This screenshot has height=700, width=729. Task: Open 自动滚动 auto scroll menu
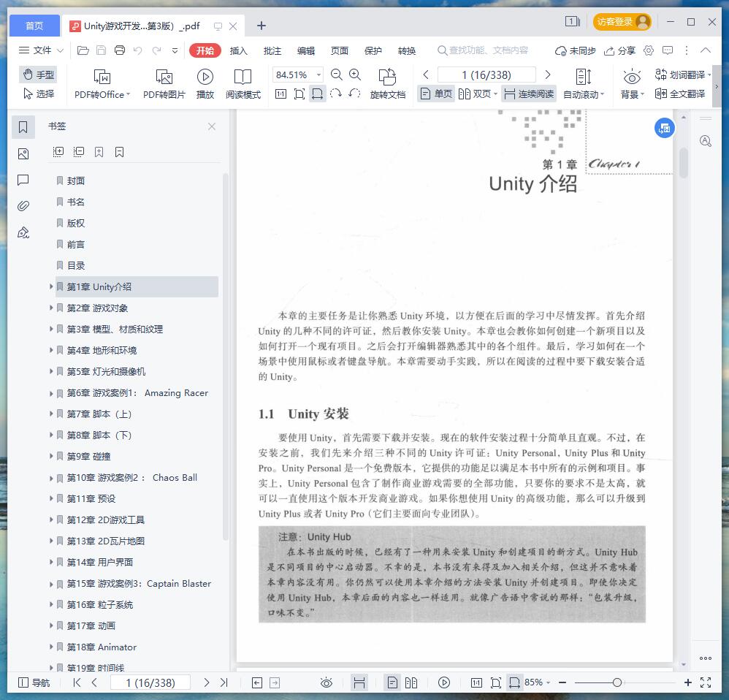(x=584, y=84)
